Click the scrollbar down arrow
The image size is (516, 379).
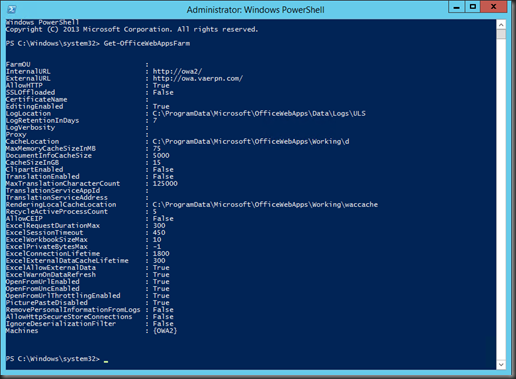click(x=501, y=364)
